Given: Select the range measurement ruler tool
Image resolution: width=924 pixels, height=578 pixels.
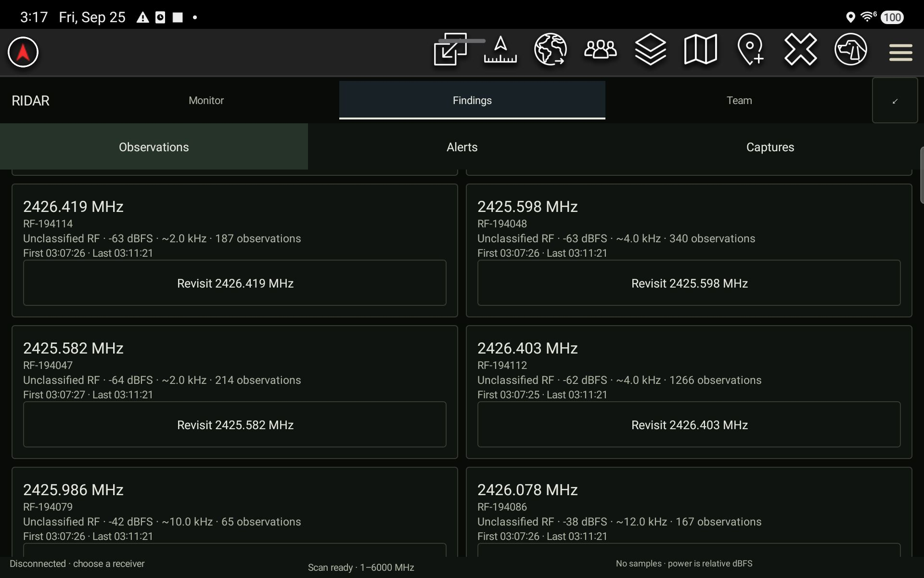Looking at the screenshot, I should point(500,50).
